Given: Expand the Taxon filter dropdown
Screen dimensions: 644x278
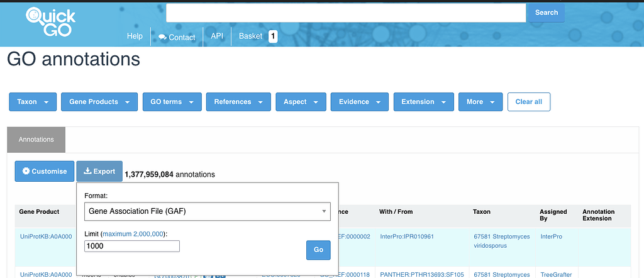Looking at the screenshot, I should coord(33,102).
